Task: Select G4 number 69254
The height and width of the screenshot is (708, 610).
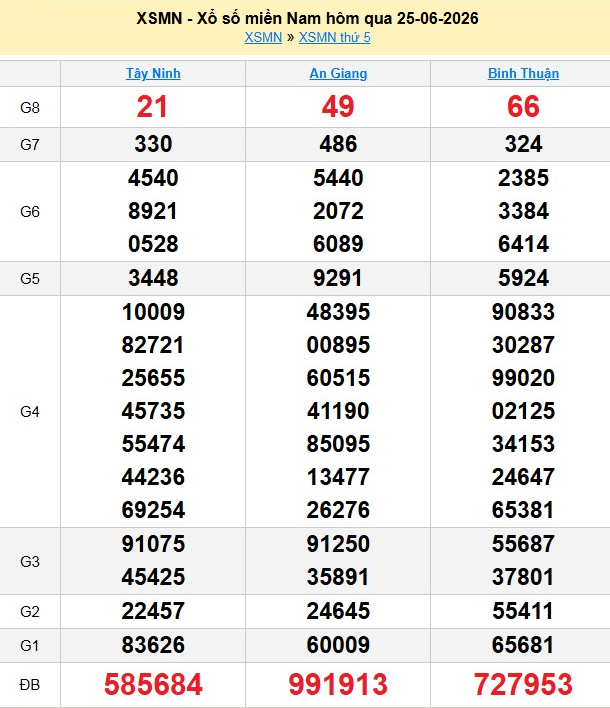Action: (153, 510)
